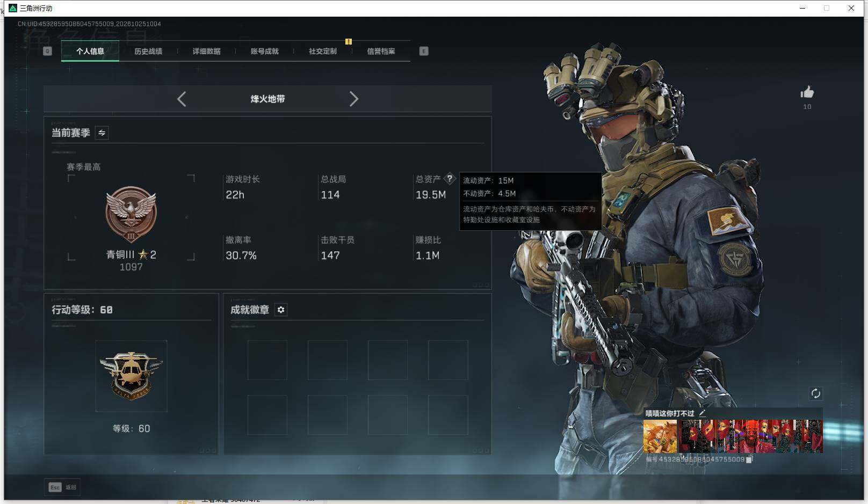Switch to the 历史战绩 tab
The width and height of the screenshot is (868, 504).
[148, 52]
